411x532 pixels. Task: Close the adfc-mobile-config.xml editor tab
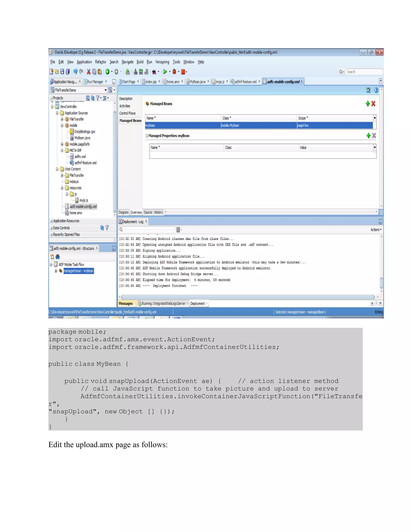(302, 81)
